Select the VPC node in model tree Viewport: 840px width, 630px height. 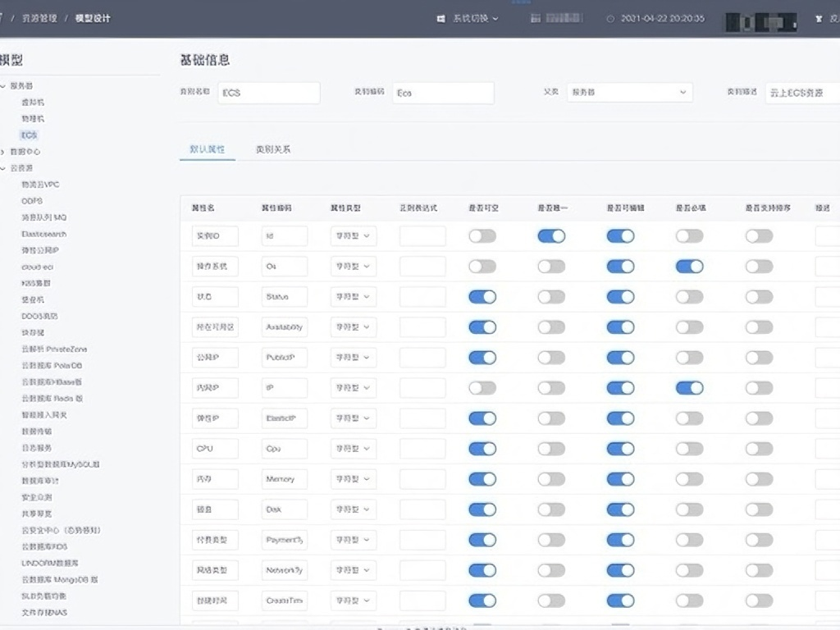coord(40,185)
